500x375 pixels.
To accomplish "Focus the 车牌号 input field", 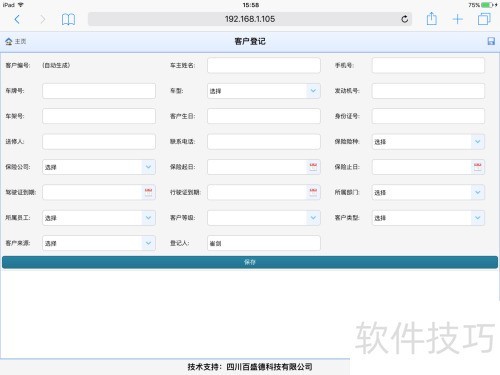I will click(x=99, y=91).
